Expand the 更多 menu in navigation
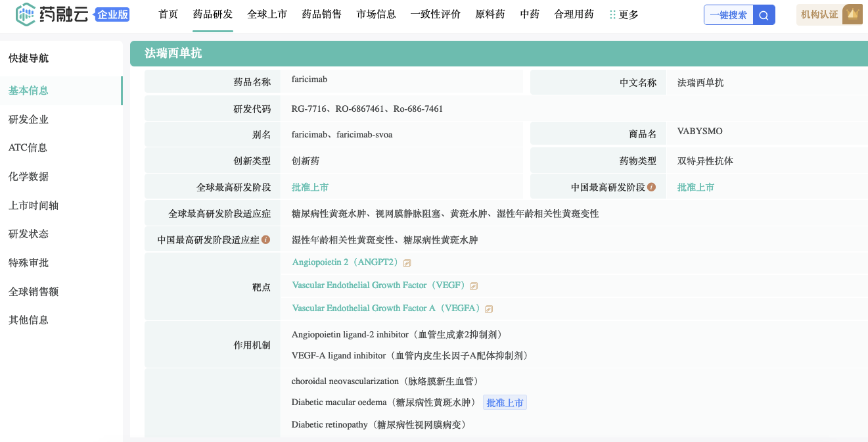 pyautogui.click(x=624, y=14)
